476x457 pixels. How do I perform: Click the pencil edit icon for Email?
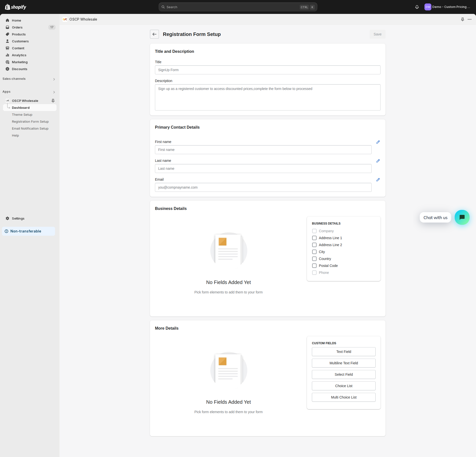point(378,180)
